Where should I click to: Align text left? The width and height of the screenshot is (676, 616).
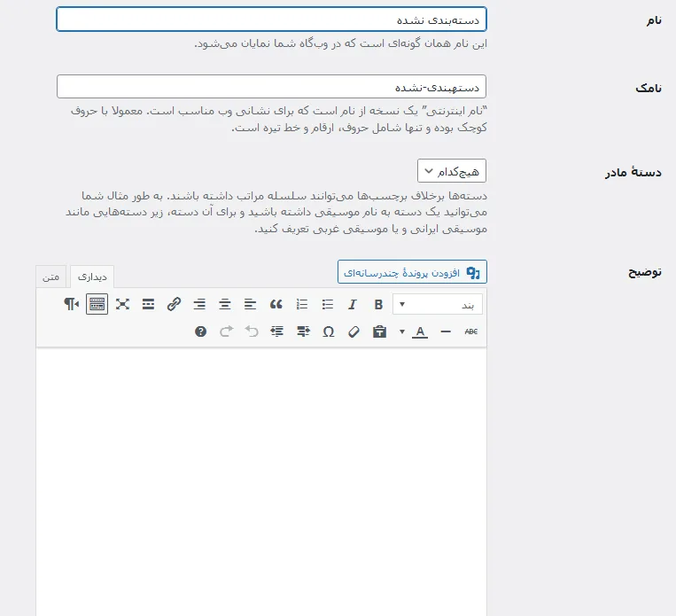[251, 305]
